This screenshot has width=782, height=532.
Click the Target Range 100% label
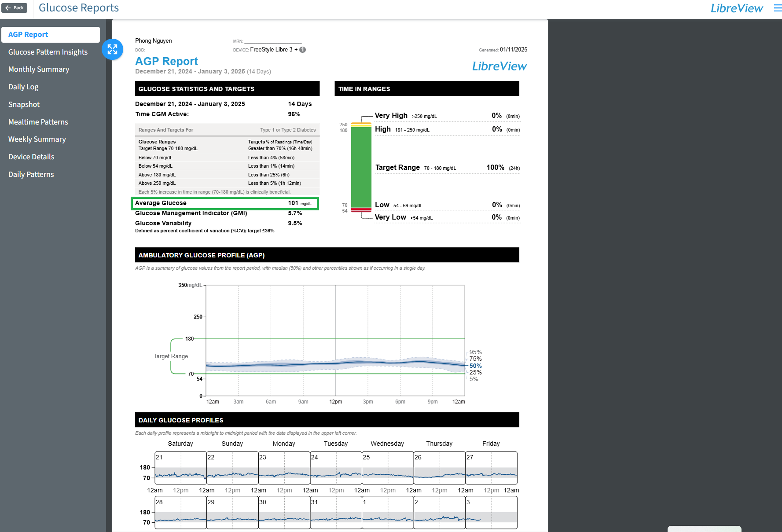pyautogui.click(x=496, y=168)
